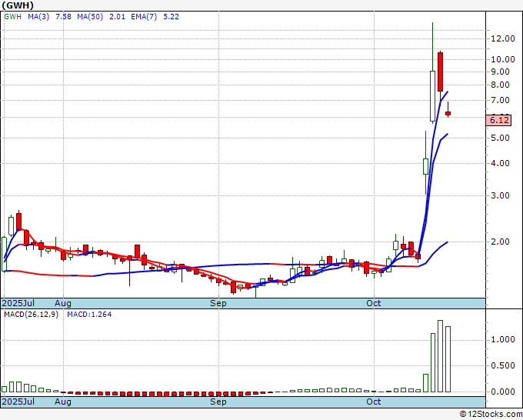Click the current price tag 6.12
This screenshot has width=523, height=420.
click(498, 120)
